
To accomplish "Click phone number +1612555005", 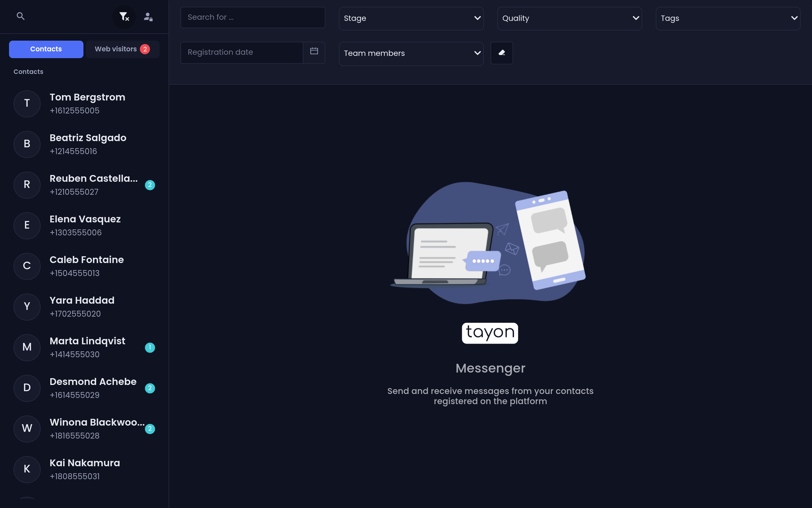I will point(74,111).
